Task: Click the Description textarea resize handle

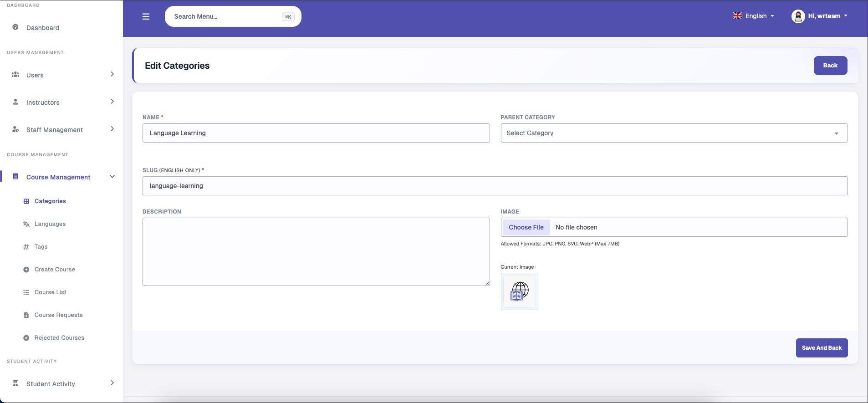Action: [x=487, y=283]
